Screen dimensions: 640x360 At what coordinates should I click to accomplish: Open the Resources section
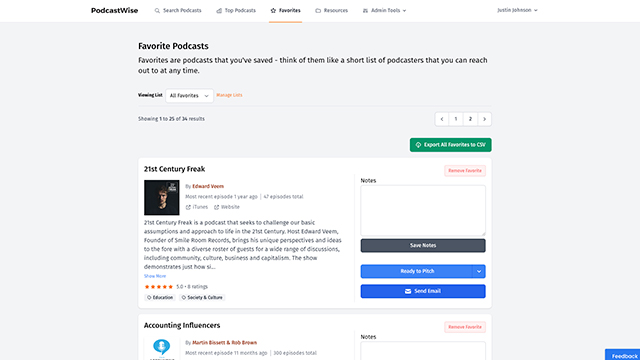[x=331, y=11]
